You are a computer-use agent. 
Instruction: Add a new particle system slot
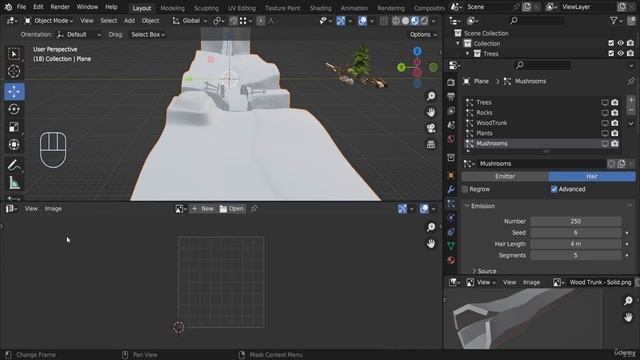coord(631,100)
